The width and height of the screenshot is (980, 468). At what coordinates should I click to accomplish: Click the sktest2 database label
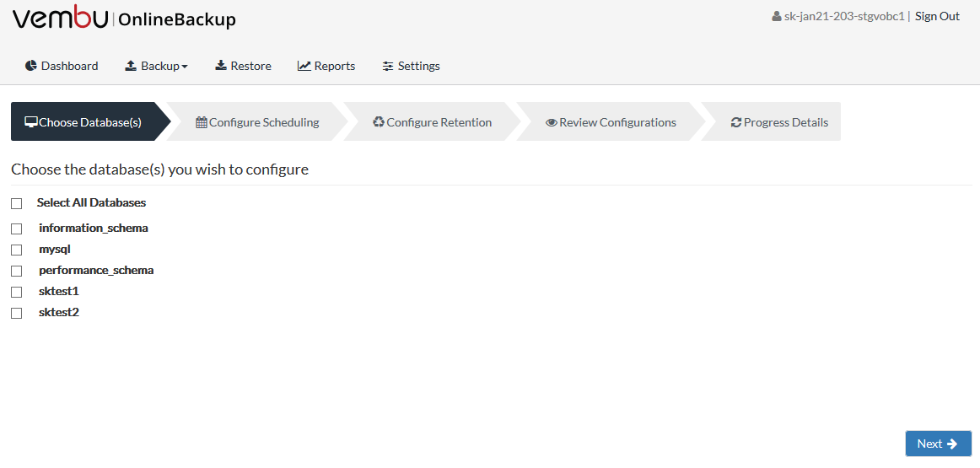[x=59, y=312]
